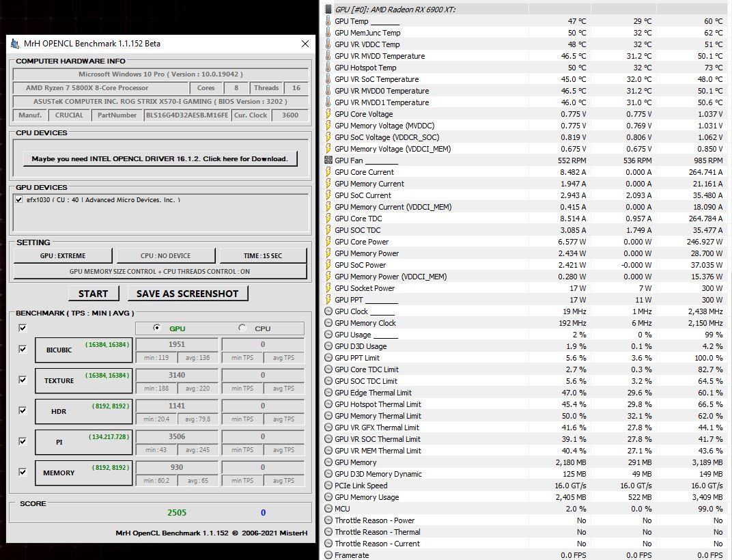Image resolution: width=732 pixels, height=560 pixels.
Task: Click the thermometer icon beside GPU VR VDDC Temp
Action: (328, 44)
